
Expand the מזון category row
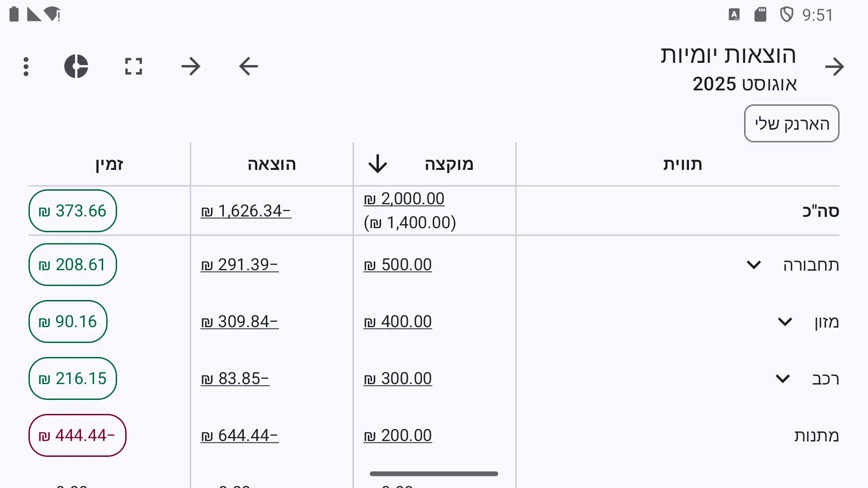click(x=785, y=322)
